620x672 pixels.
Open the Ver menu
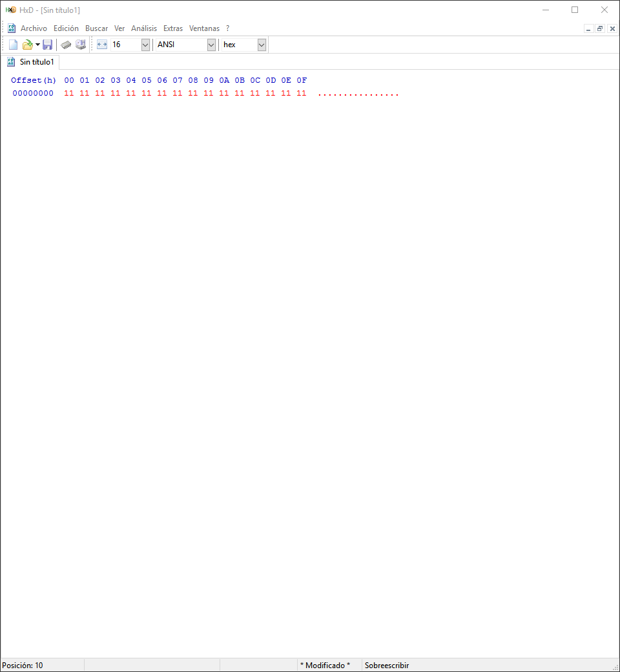point(119,28)
